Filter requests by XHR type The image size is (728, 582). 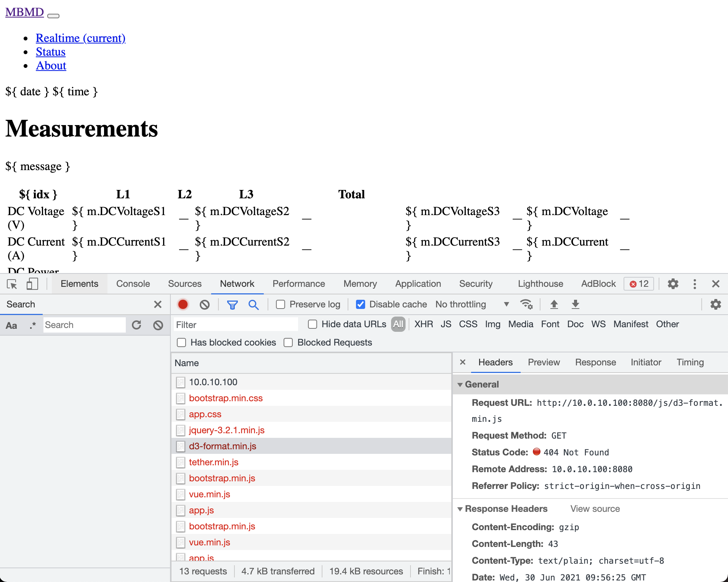[424, 324]
